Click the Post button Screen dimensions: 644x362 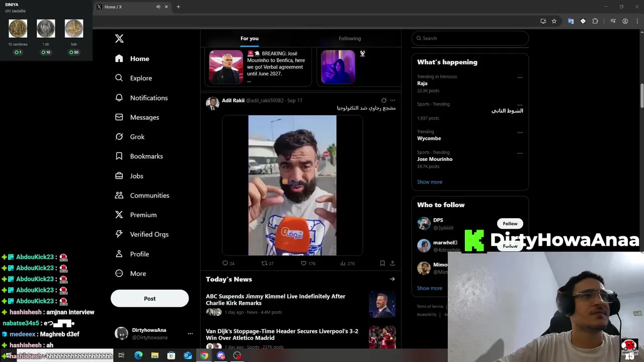pyautogui.click(x=149, y=299)
